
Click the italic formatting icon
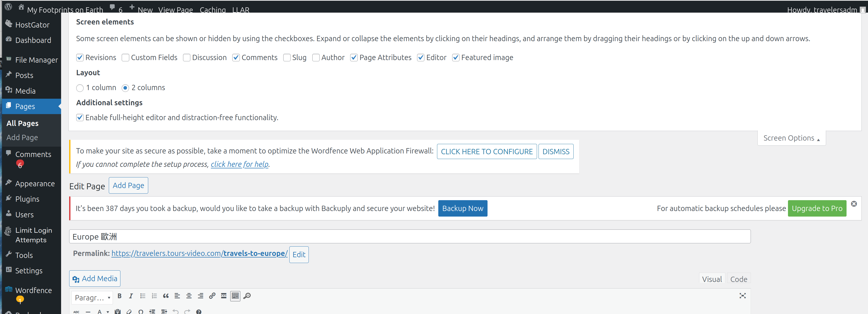tap(131, 296)
